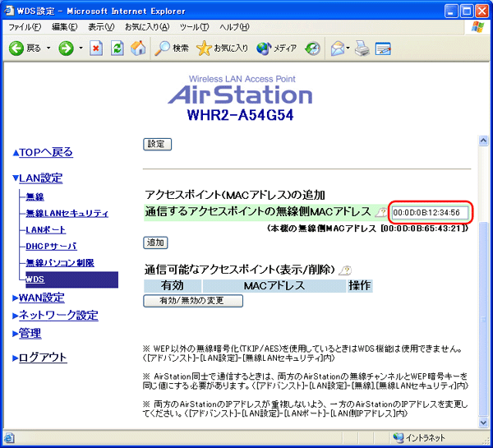This screenshot has height=448, width=493.
Task: Open the 編集(E) menu
Action: click(64, 27)
